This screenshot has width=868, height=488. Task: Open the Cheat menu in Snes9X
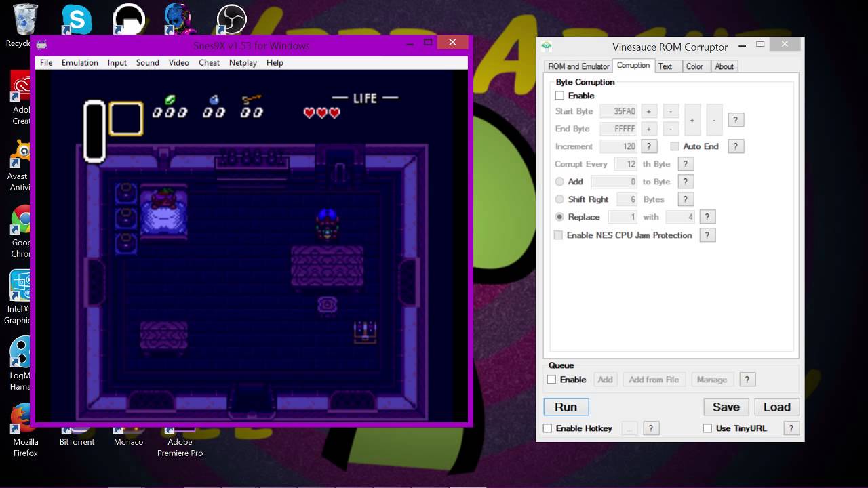209,62
